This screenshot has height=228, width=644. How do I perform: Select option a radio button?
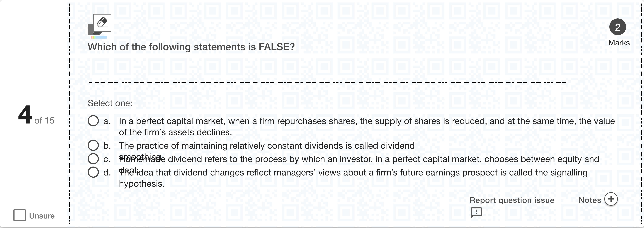click(93, 121)
